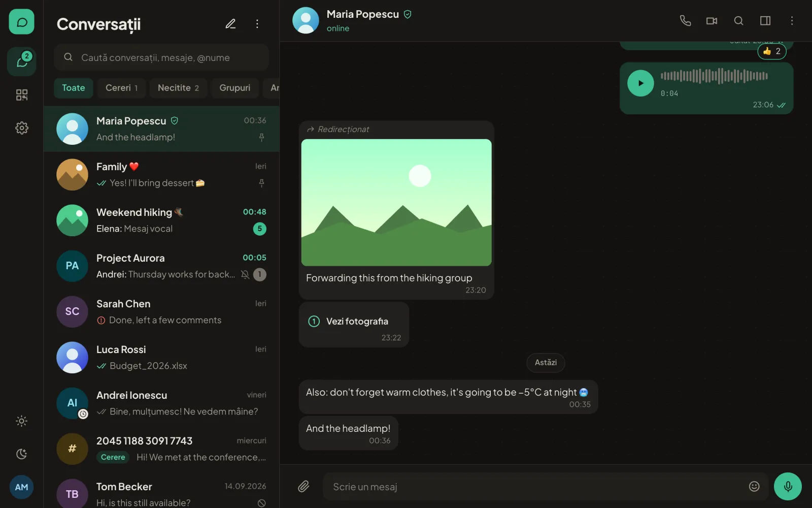Open the Luca Rossi conversation
Screen dimensions: 812x508
pos(161,358)
